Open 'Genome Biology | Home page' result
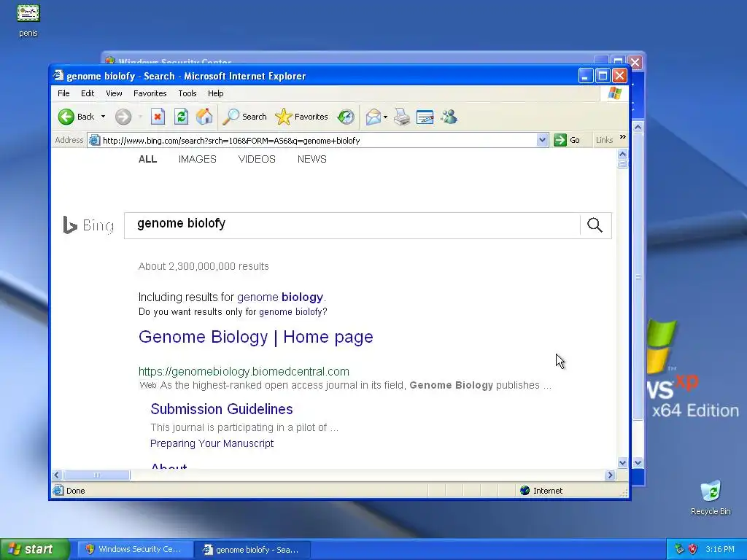This screenshot has width=747, height=560. 256,337
